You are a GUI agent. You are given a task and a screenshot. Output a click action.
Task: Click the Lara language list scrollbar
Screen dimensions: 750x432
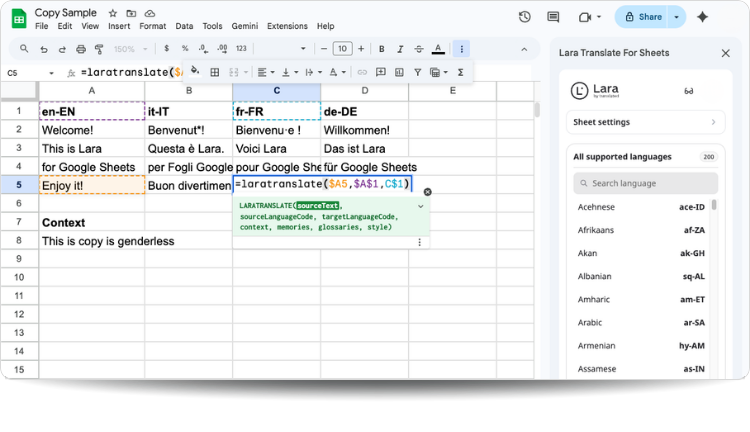point(714,205)
